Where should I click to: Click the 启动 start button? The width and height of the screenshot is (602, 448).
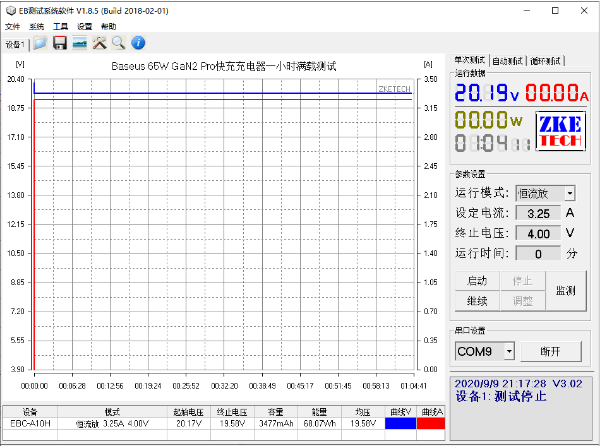click(477, 281)
